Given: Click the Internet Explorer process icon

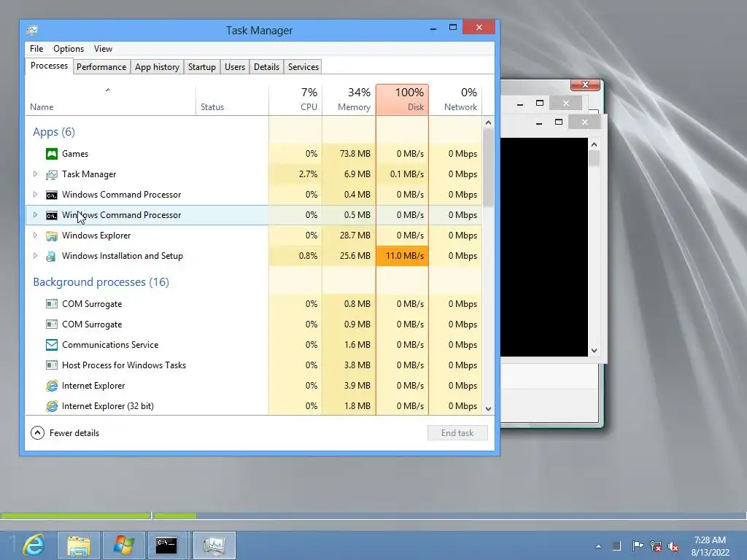Looking at the screenshot, I should [52, 386].
